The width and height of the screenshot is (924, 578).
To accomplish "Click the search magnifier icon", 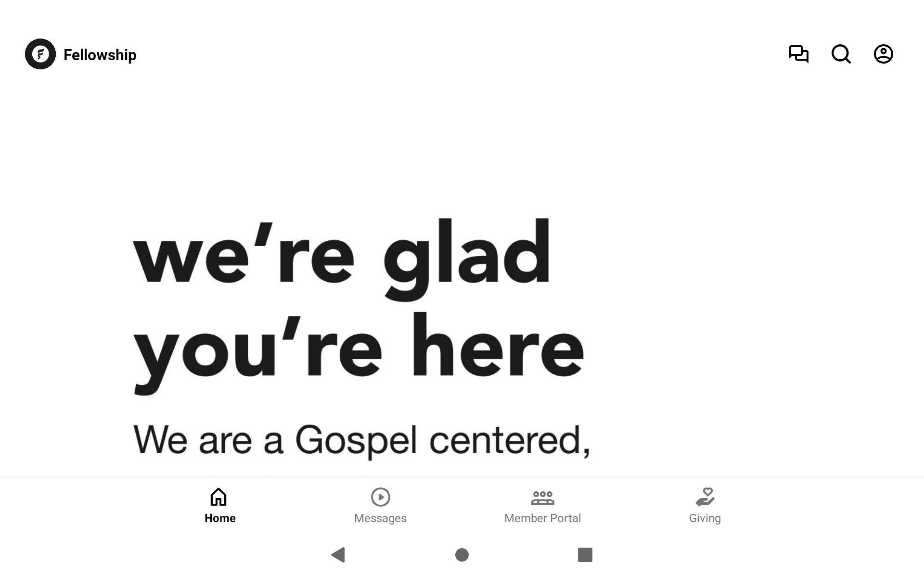I will [841, 54].
